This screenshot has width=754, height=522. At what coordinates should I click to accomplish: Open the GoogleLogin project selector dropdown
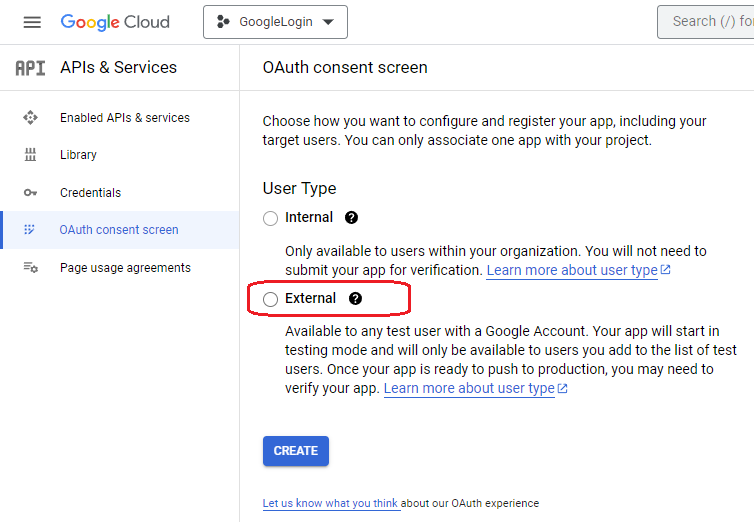point(275,22)
